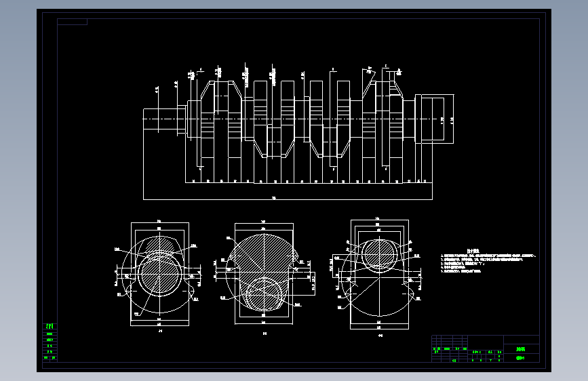Select the middle hatched cross-section view

tap(264, 277)
